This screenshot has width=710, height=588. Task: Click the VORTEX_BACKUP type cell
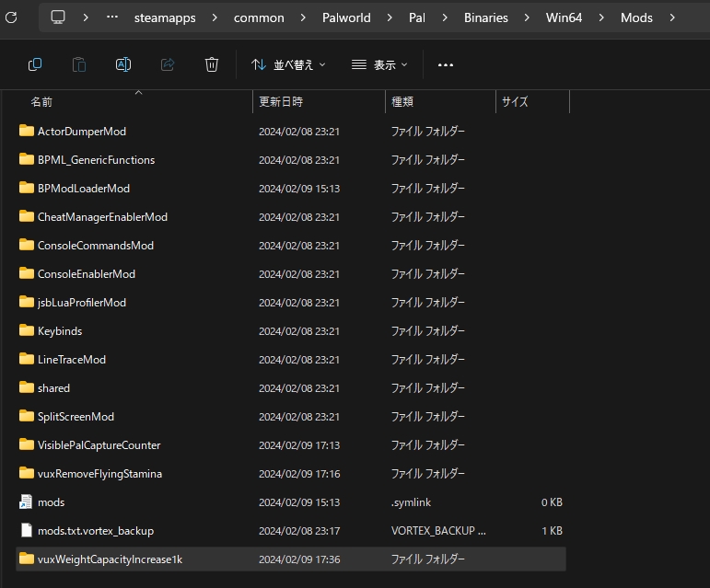coord(438,531)
